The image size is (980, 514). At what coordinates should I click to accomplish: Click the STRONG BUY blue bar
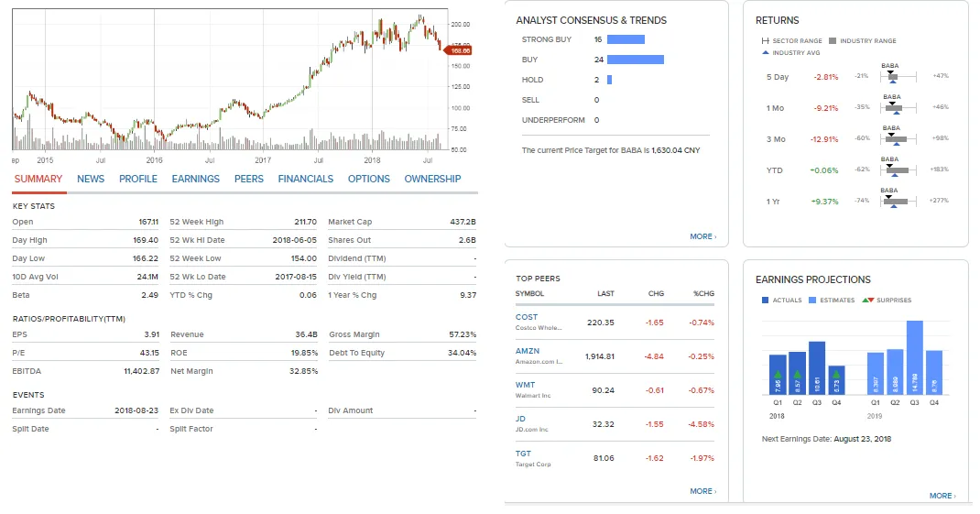(626, 39)
